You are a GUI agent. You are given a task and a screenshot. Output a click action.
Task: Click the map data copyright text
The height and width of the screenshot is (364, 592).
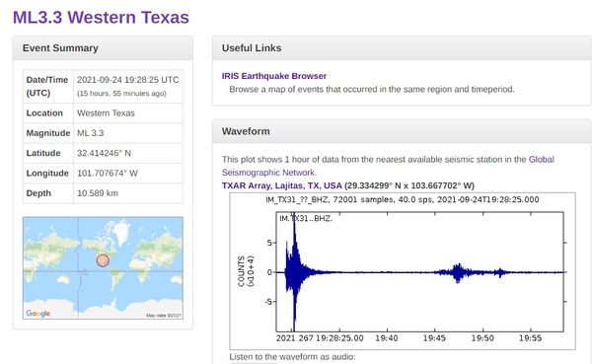coord(164,316)
